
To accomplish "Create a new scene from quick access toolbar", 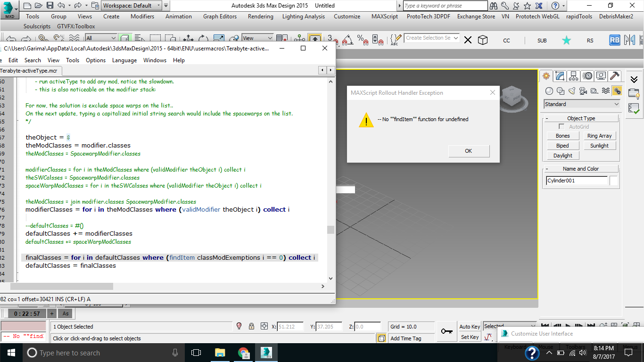I will click(27, 6).
